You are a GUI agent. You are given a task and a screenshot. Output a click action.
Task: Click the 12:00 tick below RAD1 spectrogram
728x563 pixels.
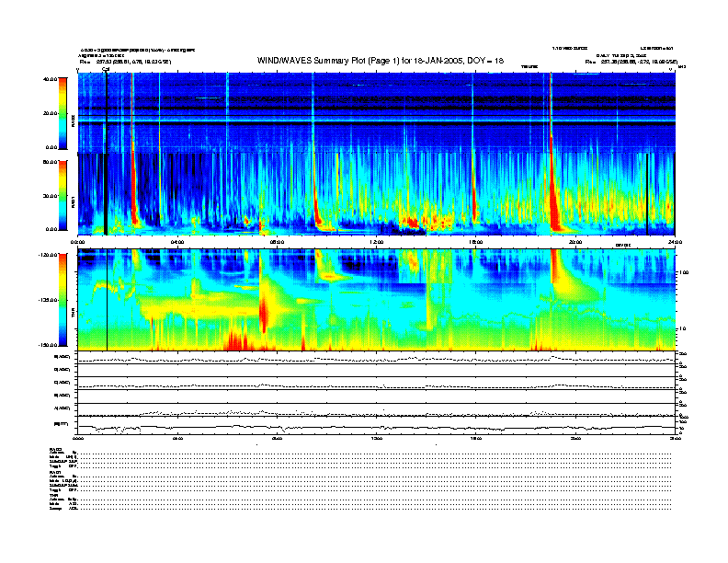click(x=377, y=242)
